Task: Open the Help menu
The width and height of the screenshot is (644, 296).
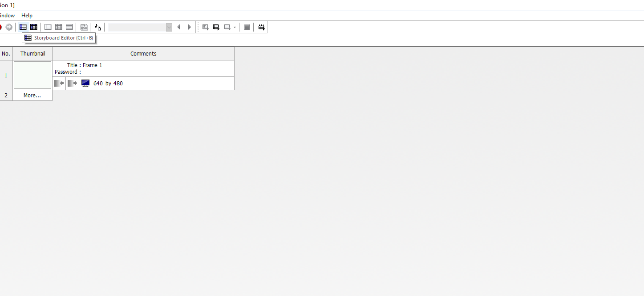Action: (x=27, y=16)
